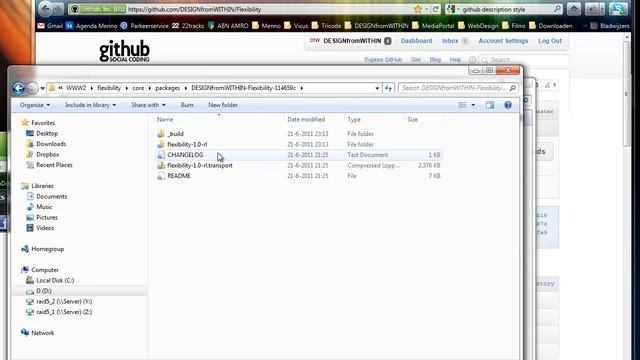Select the README file

point(179,176)
